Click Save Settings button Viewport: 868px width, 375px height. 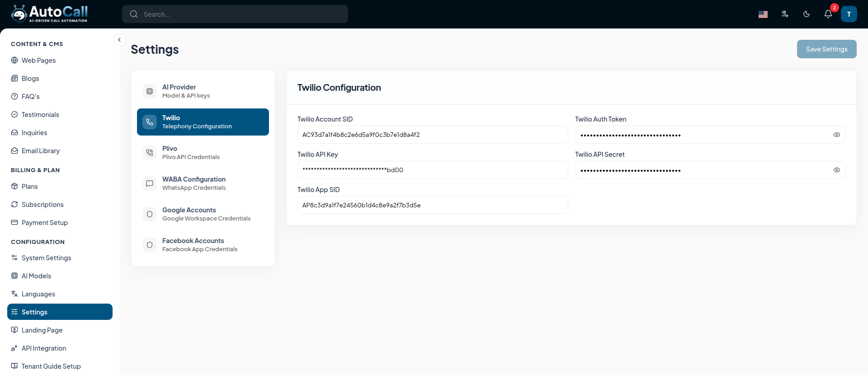tap(826, 49)
